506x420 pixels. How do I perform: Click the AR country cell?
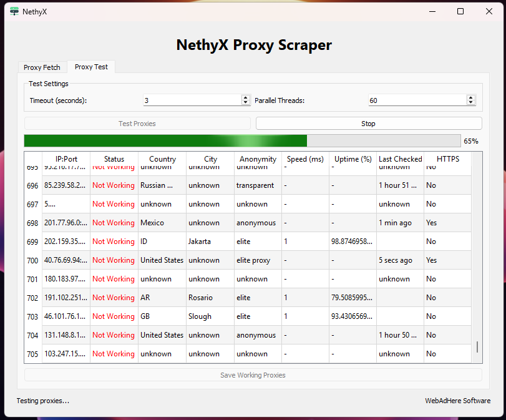(162, 298)
